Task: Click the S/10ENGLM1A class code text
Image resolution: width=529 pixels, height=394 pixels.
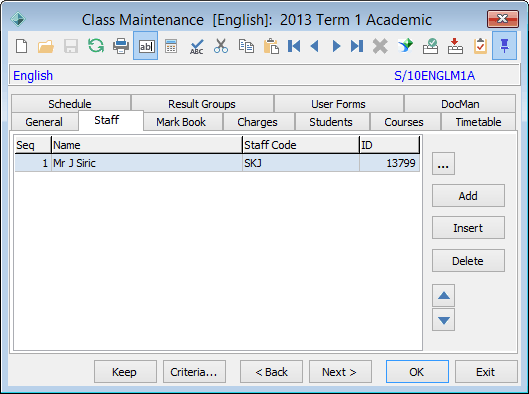Action: pyautogui.click(x=435, y=76)
